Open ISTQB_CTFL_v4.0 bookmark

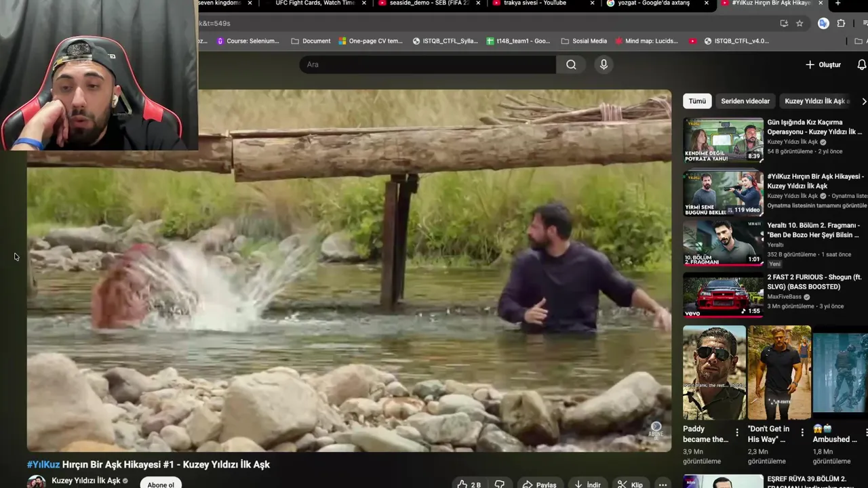coord(736,41)
